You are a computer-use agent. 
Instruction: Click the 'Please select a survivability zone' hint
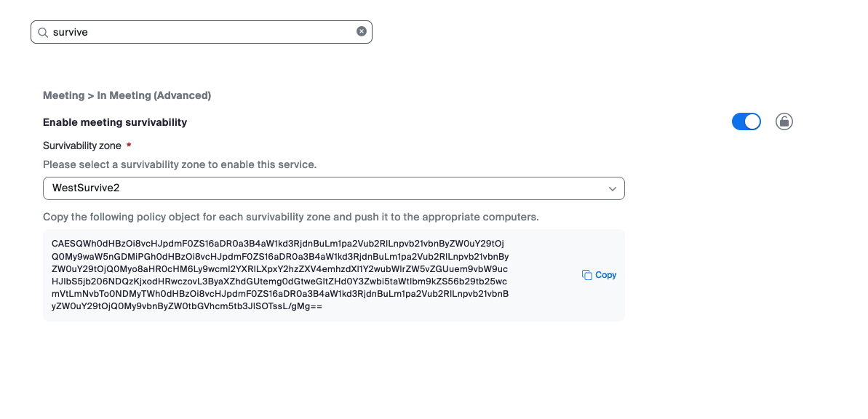(180, 164)
